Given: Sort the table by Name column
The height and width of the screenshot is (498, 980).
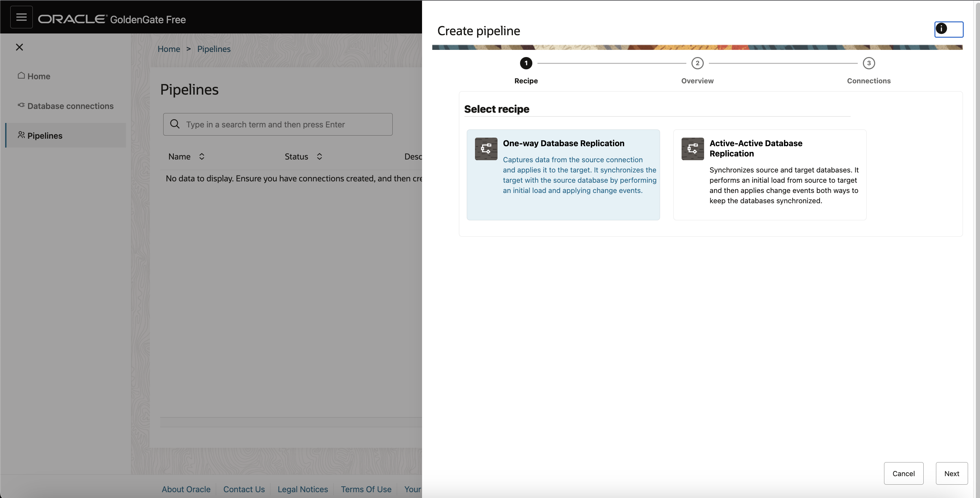Looking at the screenshot, I should click(x=201, y=156).
